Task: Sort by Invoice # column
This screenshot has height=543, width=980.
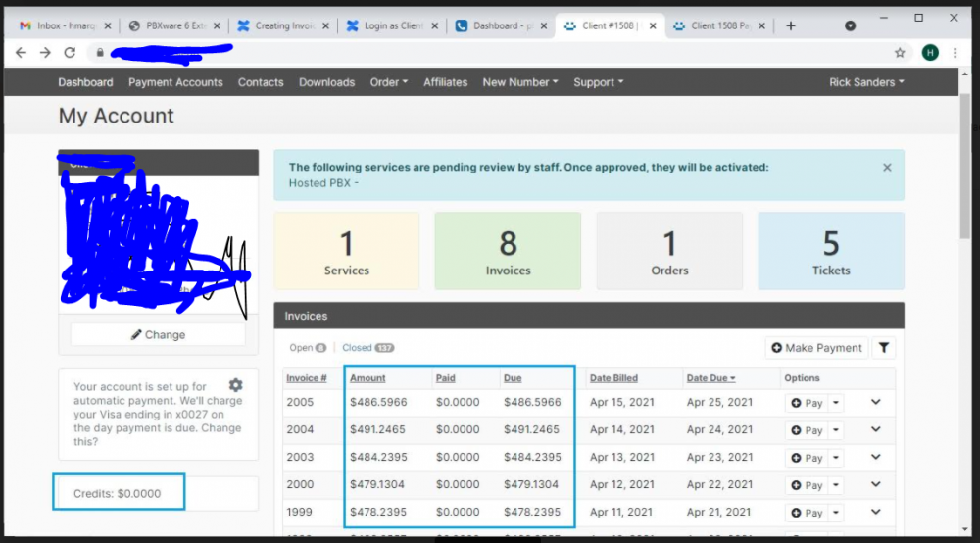Action: click(306, 378)
